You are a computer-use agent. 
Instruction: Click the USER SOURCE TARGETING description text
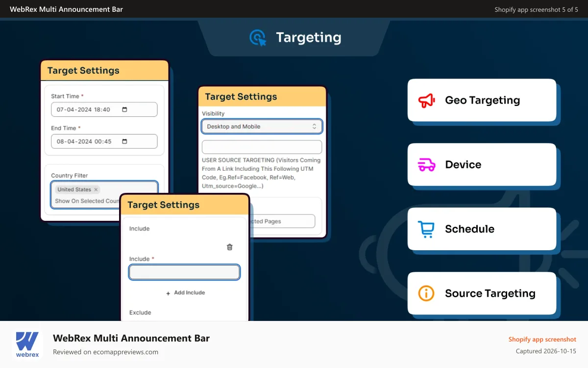261,173
